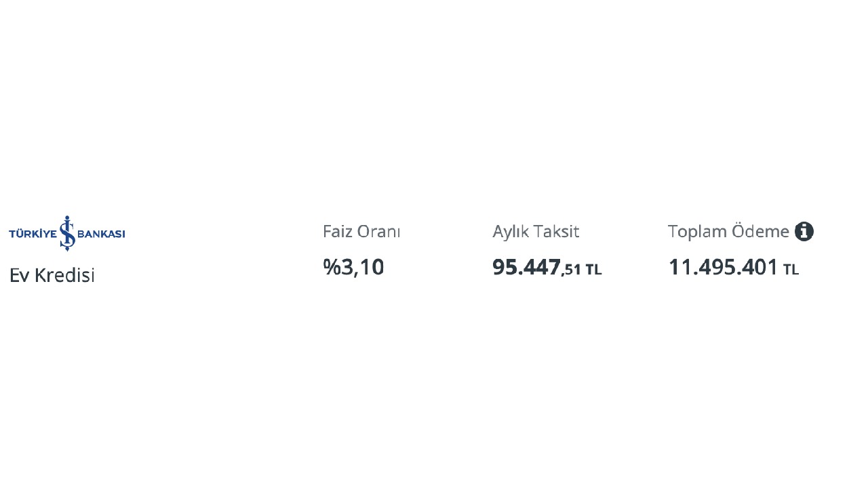Click the BANKASI word in the logo
The image size is (868, 488).
point(101,234)
